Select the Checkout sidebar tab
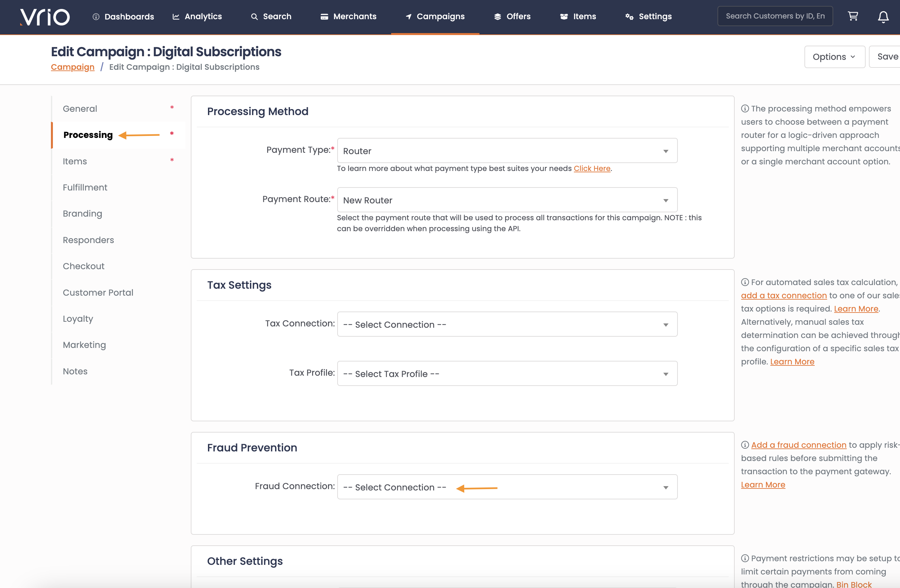This screenshot has width=900, height=588. click(x=118, y=266)
